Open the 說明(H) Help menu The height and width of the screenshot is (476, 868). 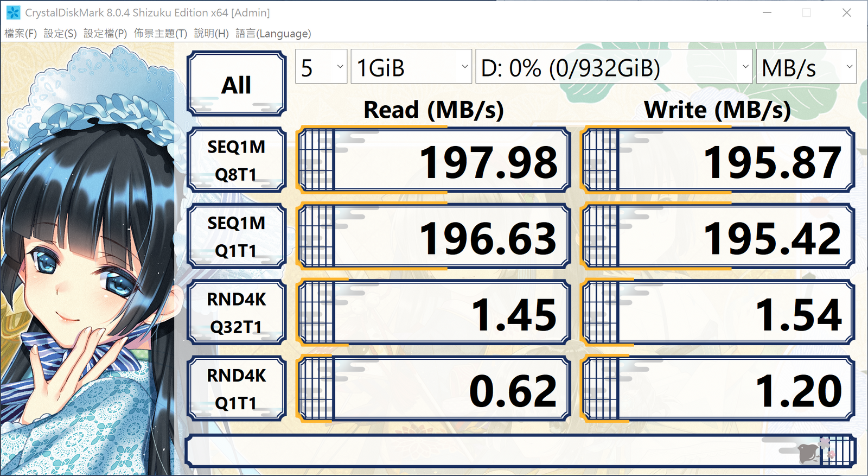pos(212,34)
